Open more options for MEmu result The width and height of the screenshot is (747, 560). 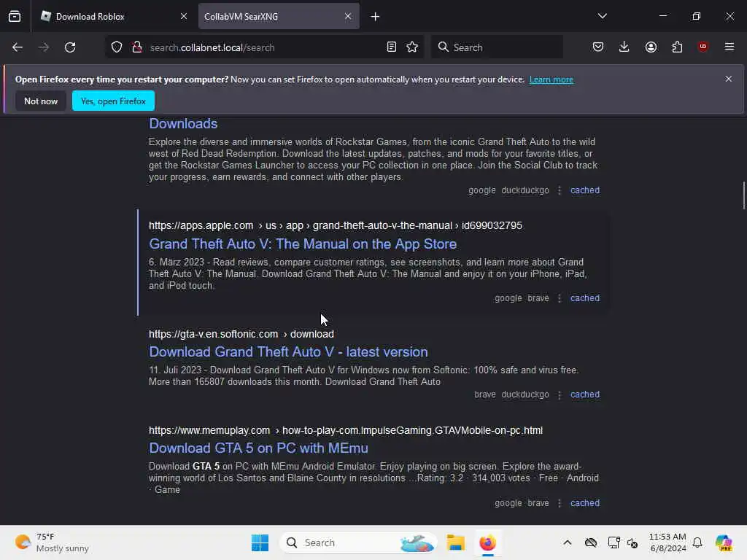coord(560,503)
